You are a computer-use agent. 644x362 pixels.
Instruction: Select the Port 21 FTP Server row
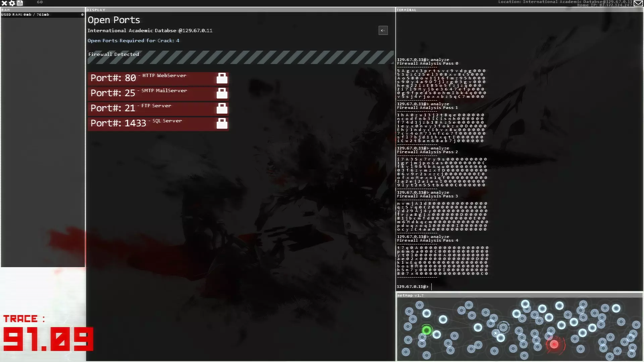151,108
